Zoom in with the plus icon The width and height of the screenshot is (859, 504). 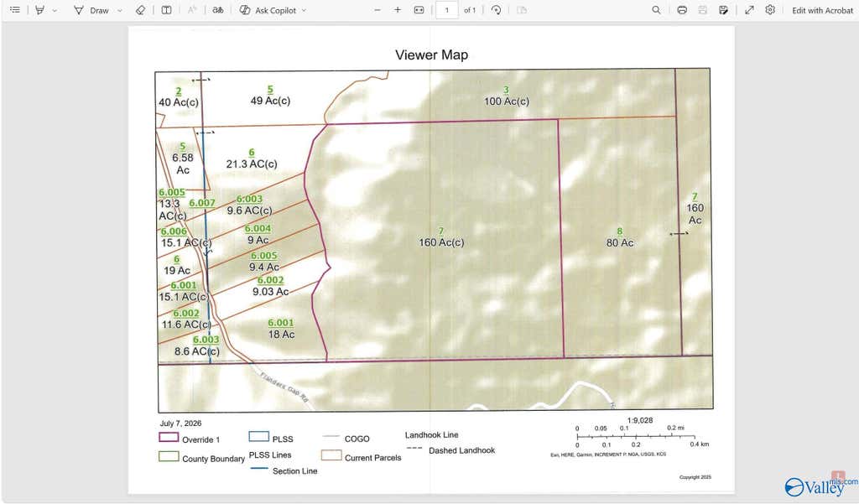pos(398,10)
